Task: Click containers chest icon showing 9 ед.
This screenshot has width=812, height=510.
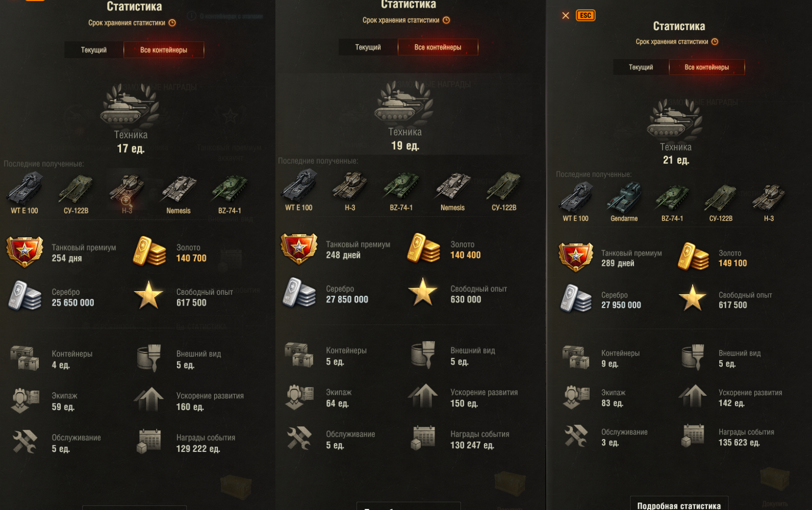Action: click(576, 357)
